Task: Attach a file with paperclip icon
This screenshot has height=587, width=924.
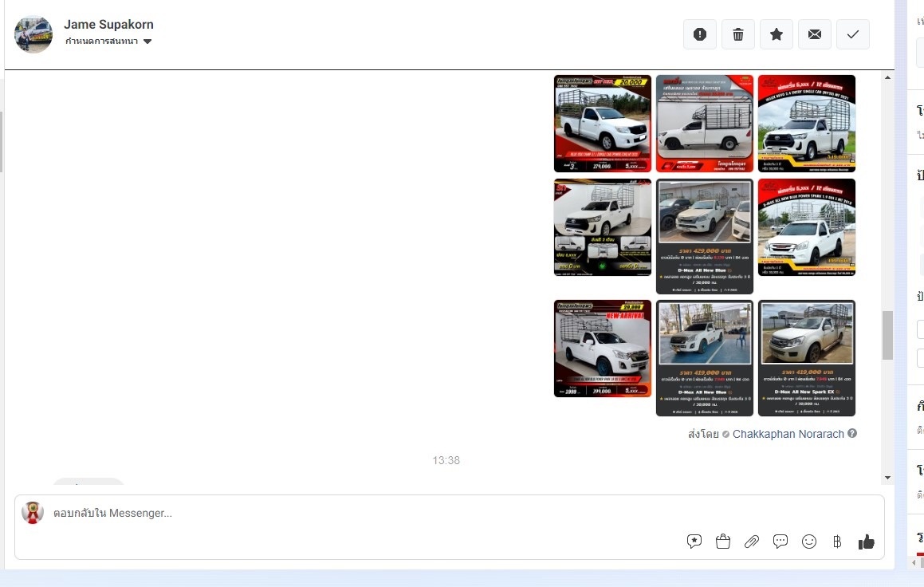Action: point(751,541)
